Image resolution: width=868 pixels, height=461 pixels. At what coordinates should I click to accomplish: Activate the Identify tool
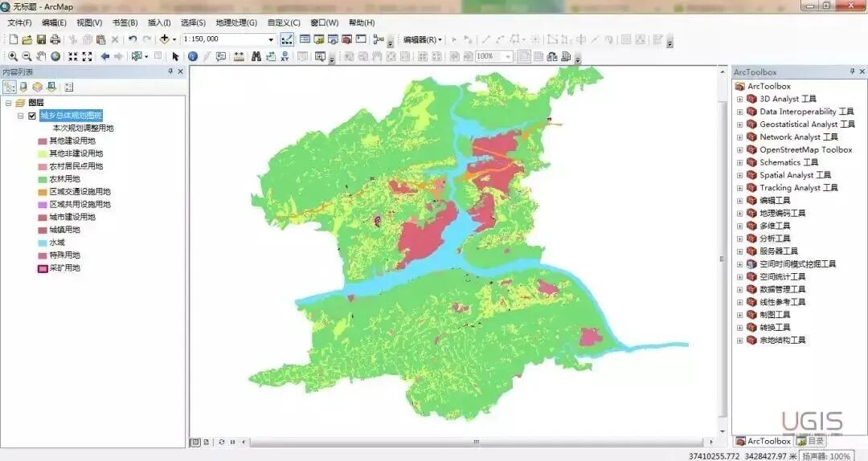[x=193, y=56]
